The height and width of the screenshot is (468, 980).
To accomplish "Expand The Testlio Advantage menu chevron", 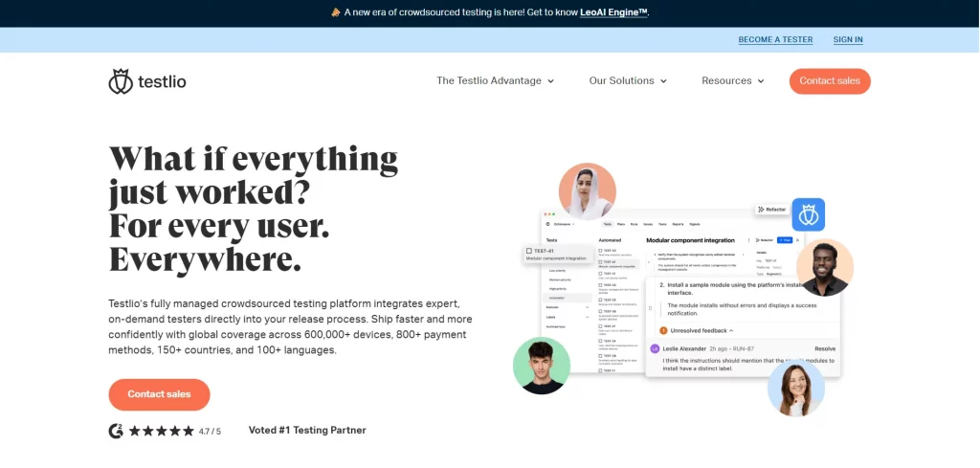I will [x=550, y=81].
